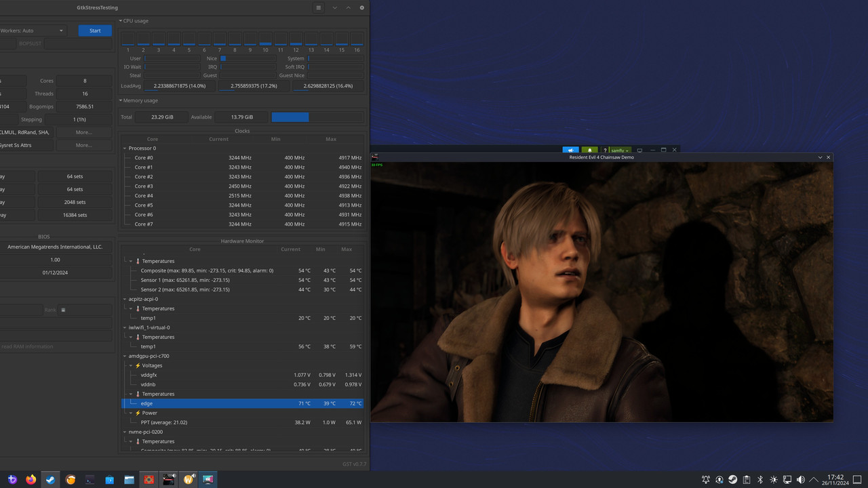Image resolution: width=868 pixels, height=488 pixels.
Task: Collapse the Processor 0 tree node
Action: click(125, 148)
